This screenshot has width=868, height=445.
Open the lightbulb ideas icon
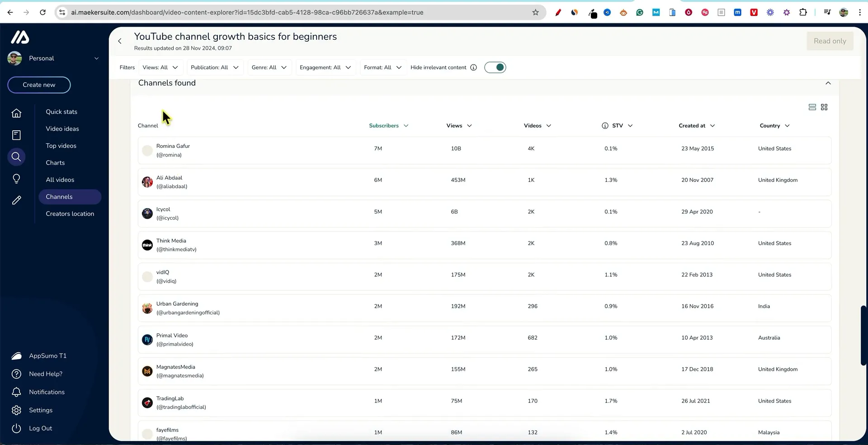[16, 179]
